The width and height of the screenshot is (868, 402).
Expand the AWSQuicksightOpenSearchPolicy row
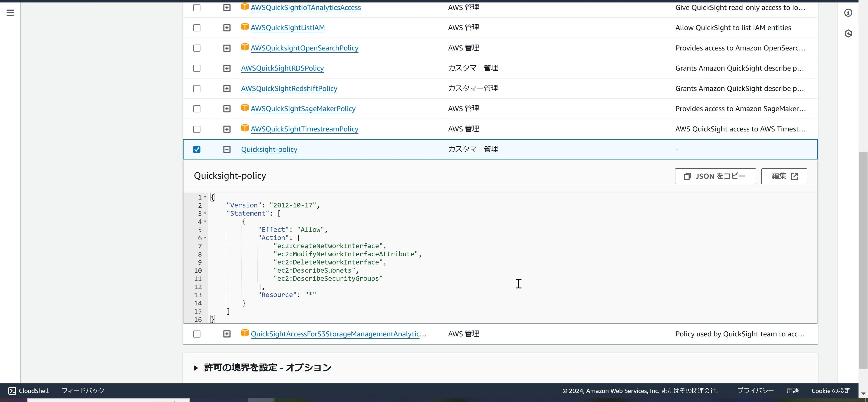tap(227, 48)
